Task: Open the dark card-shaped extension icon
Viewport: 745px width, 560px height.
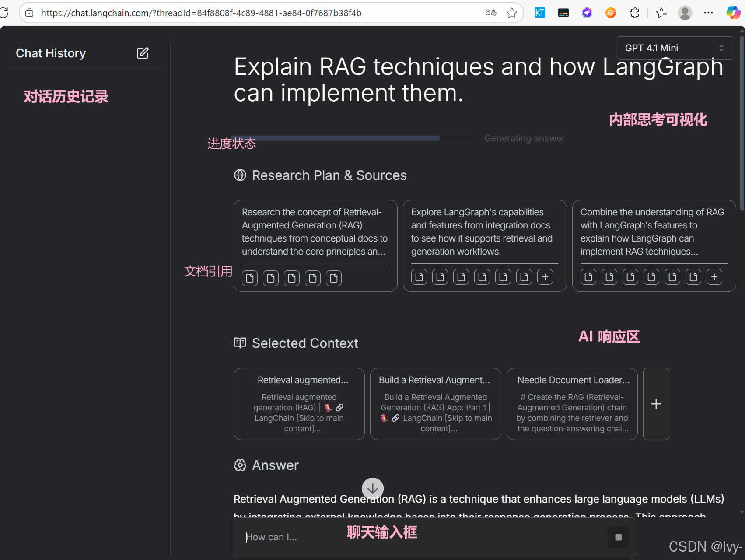Action: pos(563,13)
